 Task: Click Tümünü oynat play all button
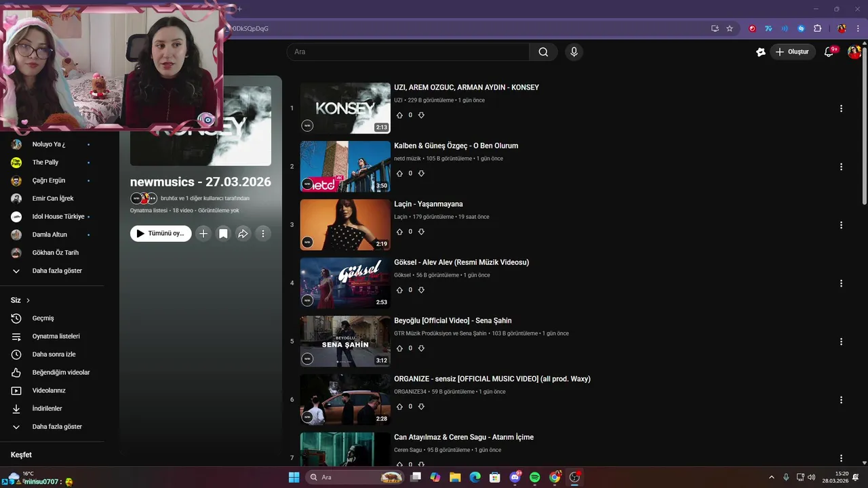161,234
